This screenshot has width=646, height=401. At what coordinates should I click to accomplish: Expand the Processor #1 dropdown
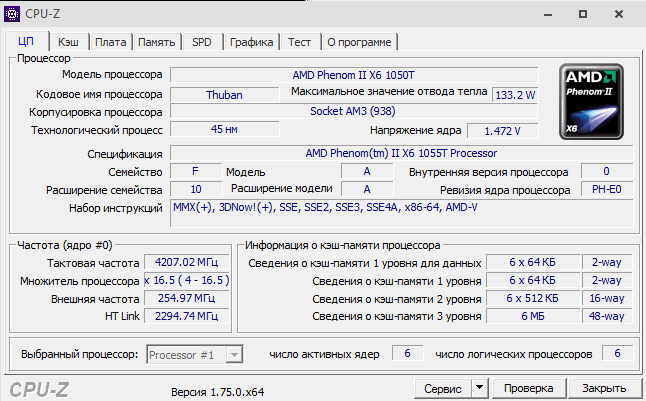tap(234, 354)
